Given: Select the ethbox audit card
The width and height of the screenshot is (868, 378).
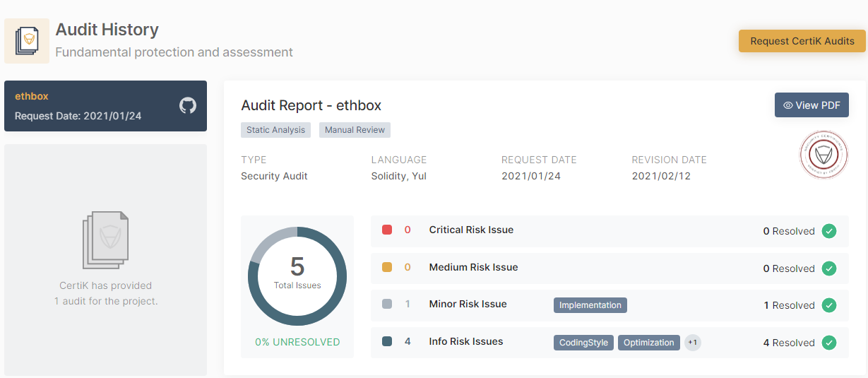Looking at the screenshot, I should pos(105,106).
